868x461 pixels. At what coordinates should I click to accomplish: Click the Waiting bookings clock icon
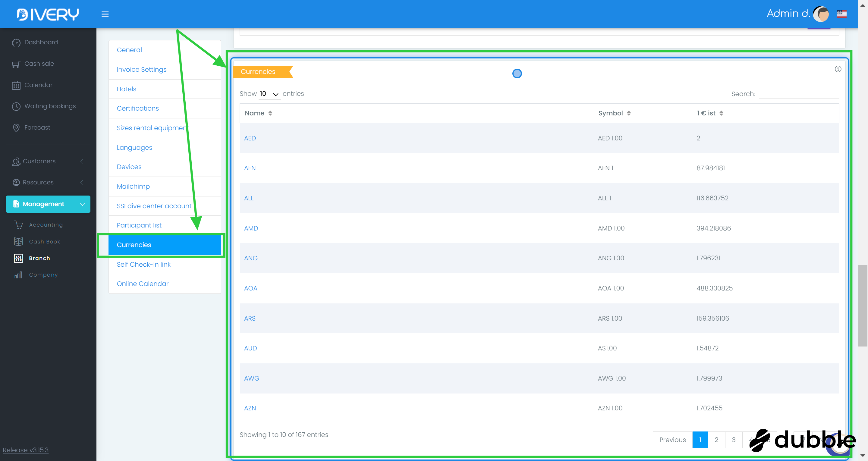click(x=16, y=106)
